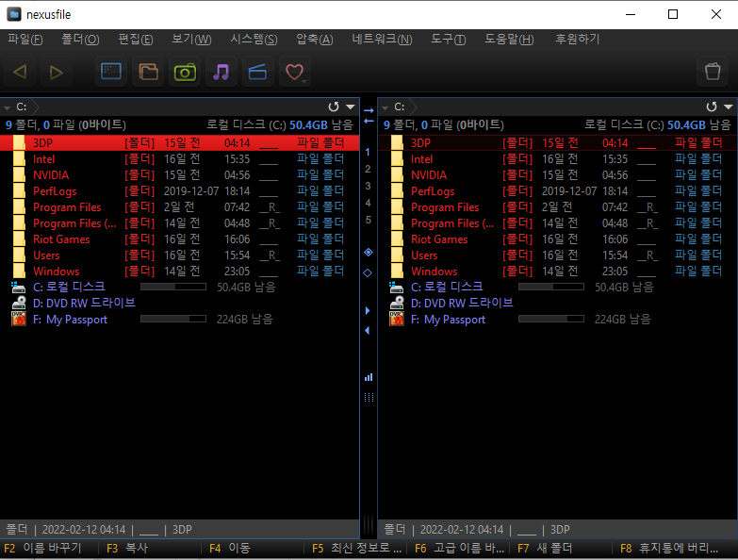Click the bar chart icon in the divider

coord(369,377)
